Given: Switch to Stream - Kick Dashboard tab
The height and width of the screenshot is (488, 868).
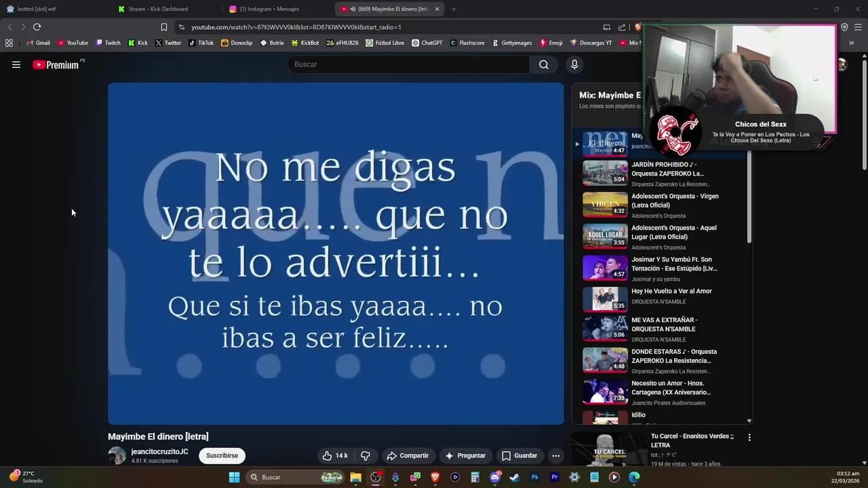Looking at the screenshot, I should (166, 9).
